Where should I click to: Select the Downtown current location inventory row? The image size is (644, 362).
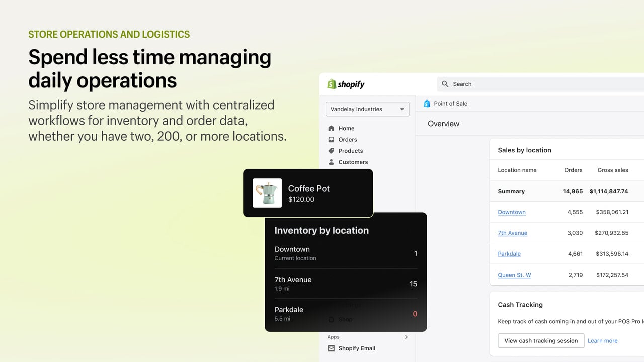346,253
